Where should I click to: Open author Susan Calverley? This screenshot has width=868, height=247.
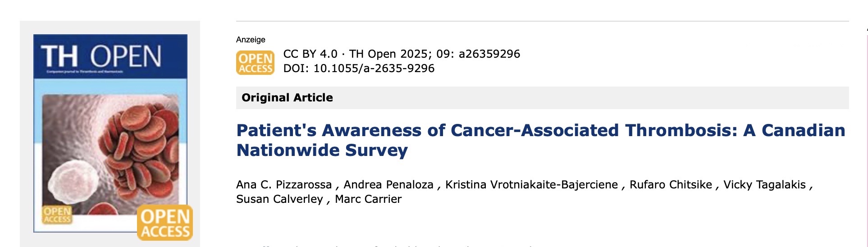click(x=279, y=199)
